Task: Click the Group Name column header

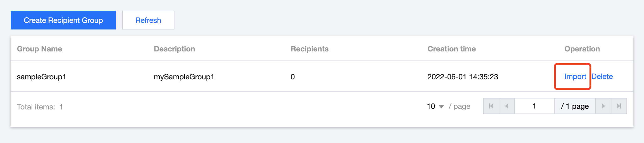Action: tap(39, 49)
